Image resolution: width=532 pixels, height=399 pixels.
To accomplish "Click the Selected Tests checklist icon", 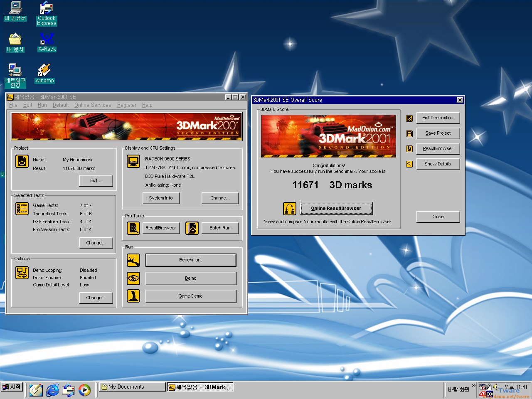I will (22, 208).
